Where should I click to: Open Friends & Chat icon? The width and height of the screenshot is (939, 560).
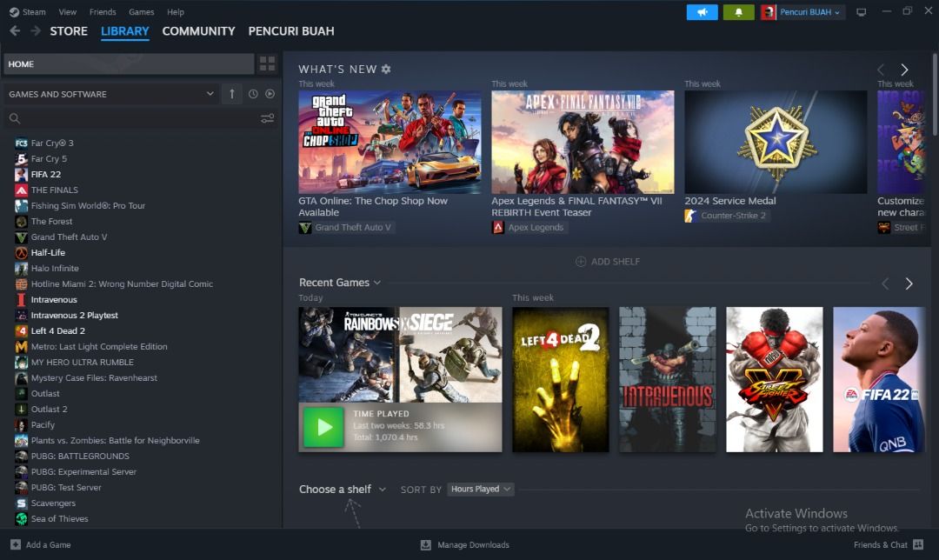click(x=918, y=544)
